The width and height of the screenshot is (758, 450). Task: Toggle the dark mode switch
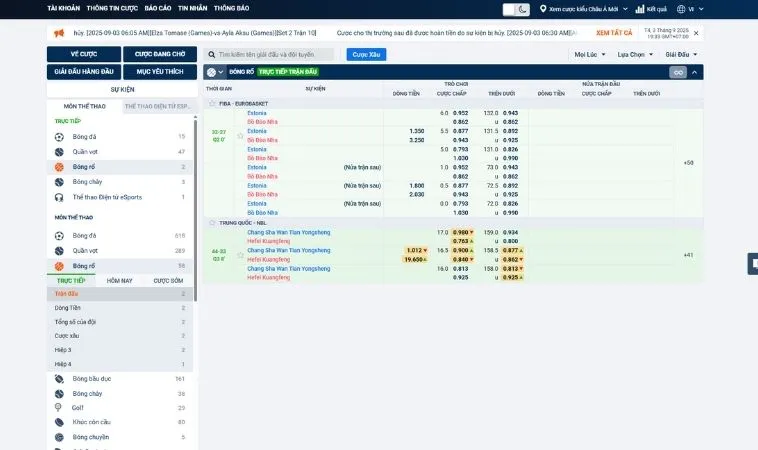517,9
